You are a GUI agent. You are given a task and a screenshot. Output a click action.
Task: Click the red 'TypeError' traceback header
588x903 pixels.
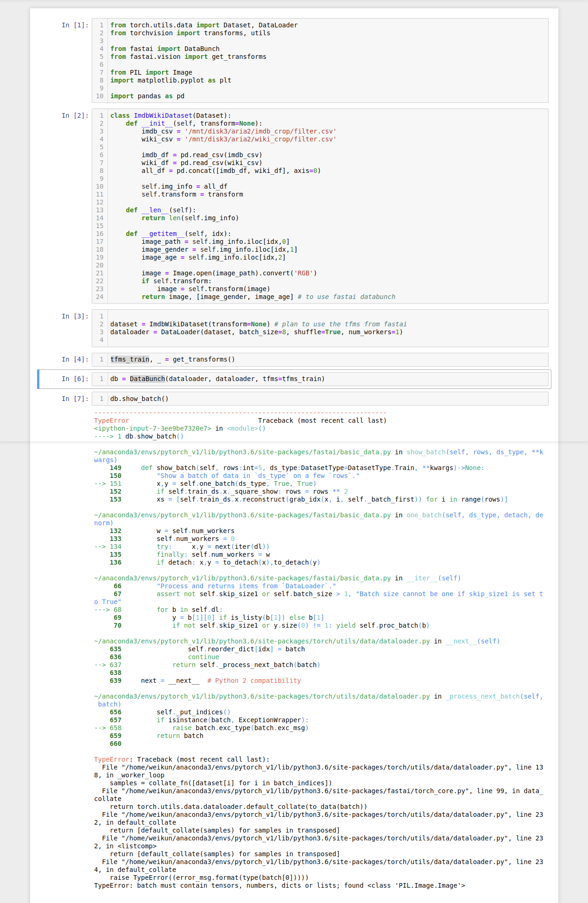coord(112,420)
